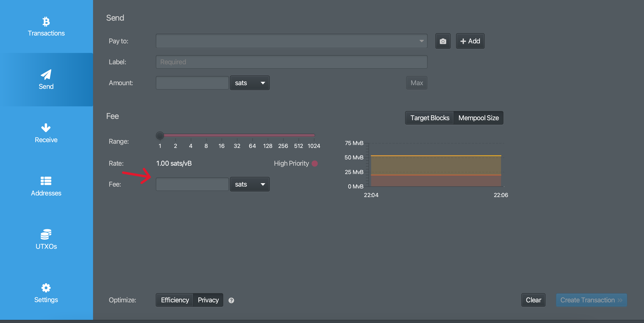Click the Optimize help question mark
644x323 pixels.
tap(231, 300)
